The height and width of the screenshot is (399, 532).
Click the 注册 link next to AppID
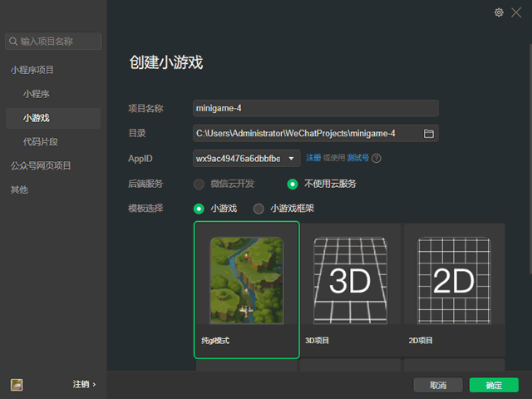313,158
